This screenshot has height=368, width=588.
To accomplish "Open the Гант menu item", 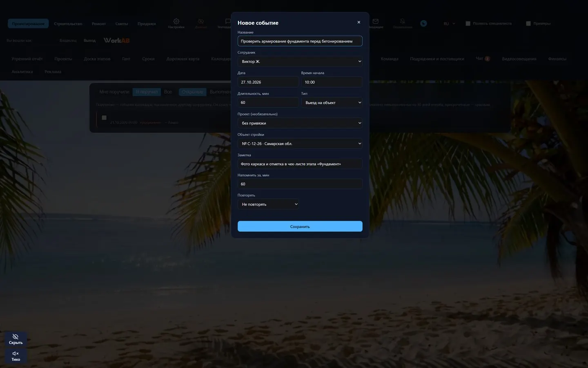I will point(126,59).
